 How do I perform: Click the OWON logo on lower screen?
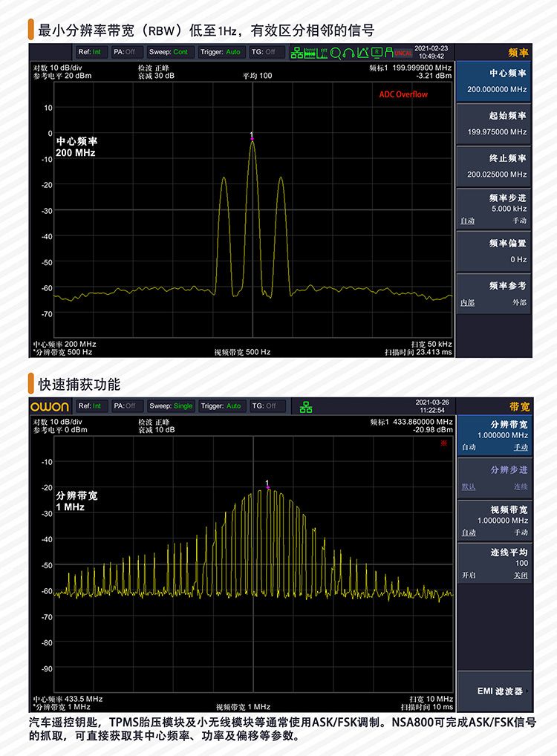[50, 406]
